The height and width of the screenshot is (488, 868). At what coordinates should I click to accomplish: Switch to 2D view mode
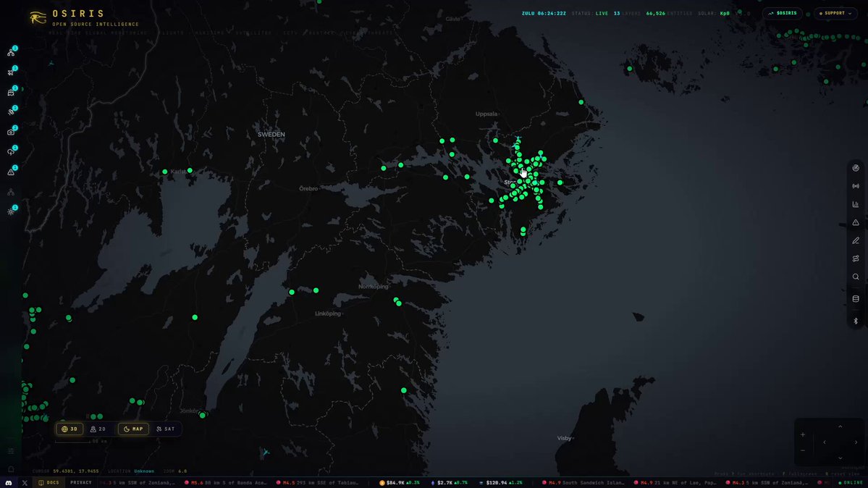point(98,429)
